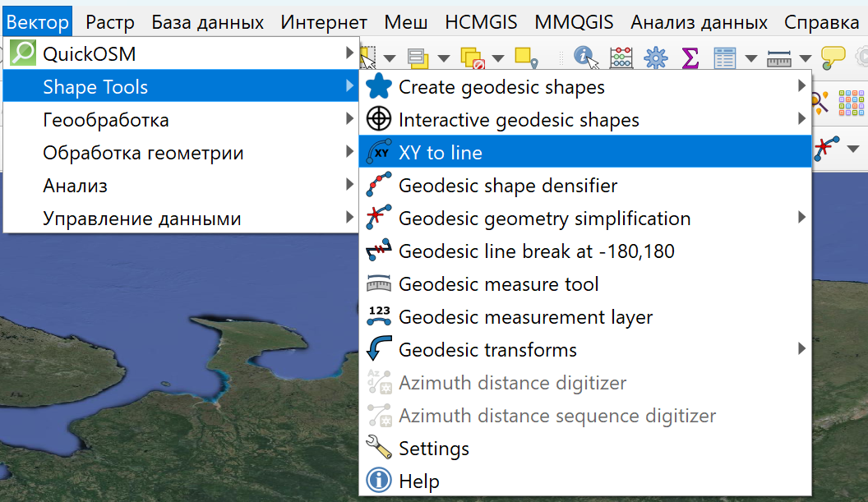
Task: Activate the Identify Features tool
Action: click(x=586, y=57)
